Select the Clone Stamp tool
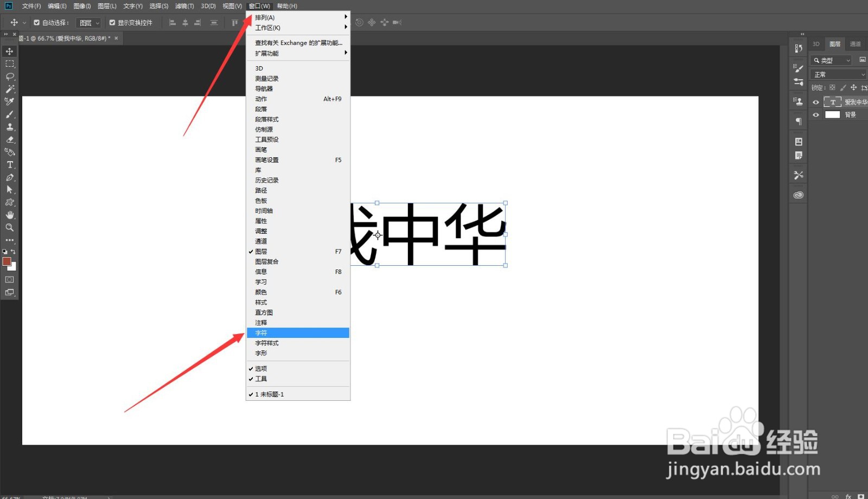 point(9,127)
